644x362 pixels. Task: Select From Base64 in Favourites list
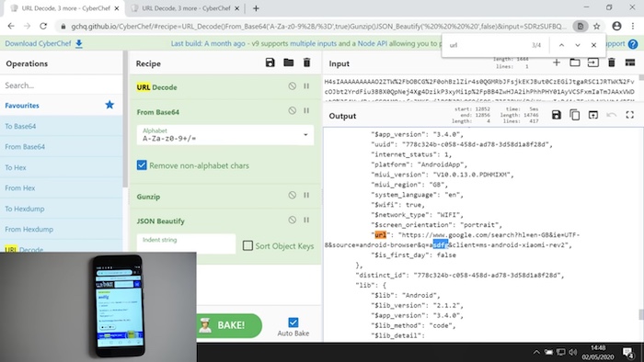[x=62, y=146]
